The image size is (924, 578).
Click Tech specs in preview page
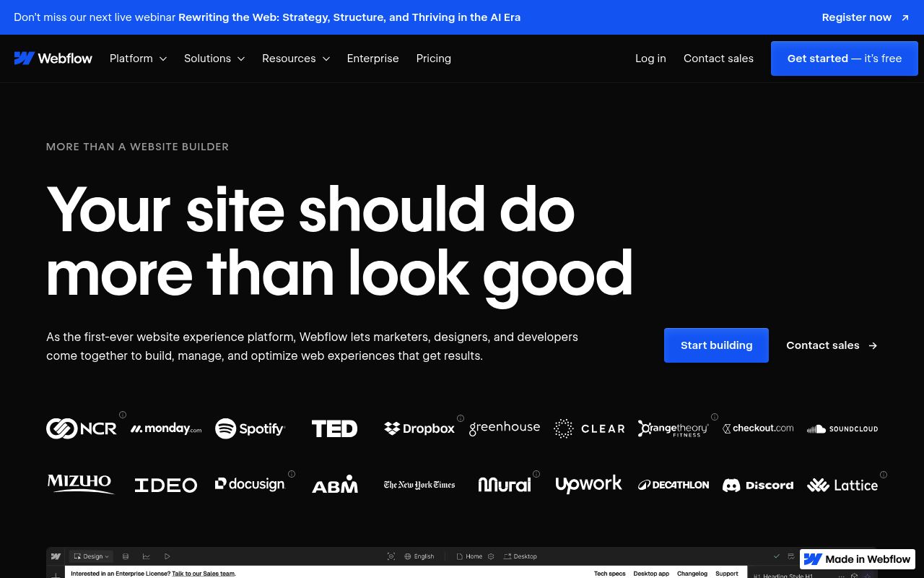click(x=610, y=574)
